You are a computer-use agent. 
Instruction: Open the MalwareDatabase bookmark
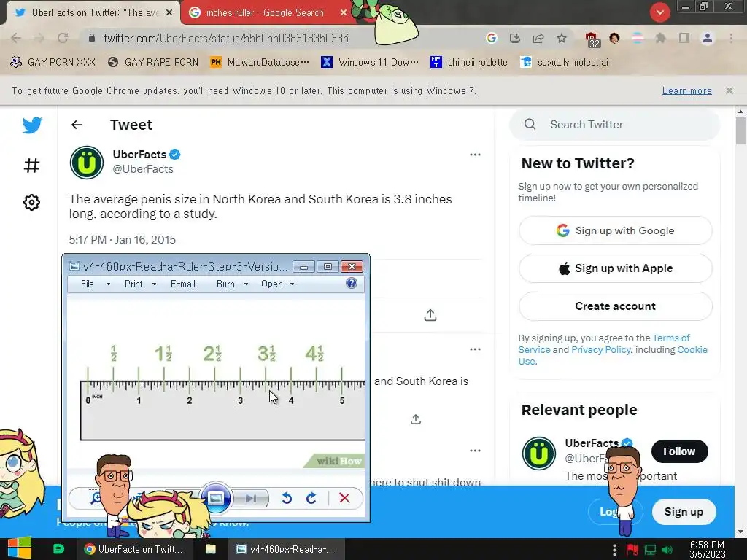pos(260,62)
